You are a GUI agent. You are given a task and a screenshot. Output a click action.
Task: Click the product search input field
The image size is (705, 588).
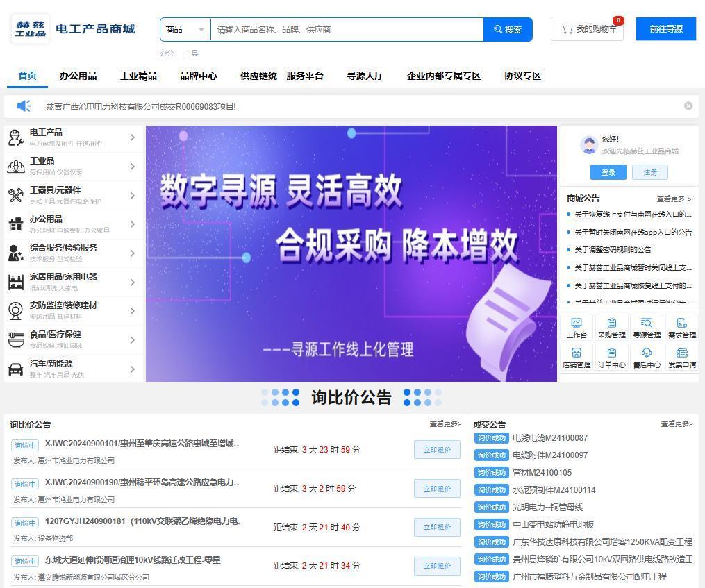point(347,30)
